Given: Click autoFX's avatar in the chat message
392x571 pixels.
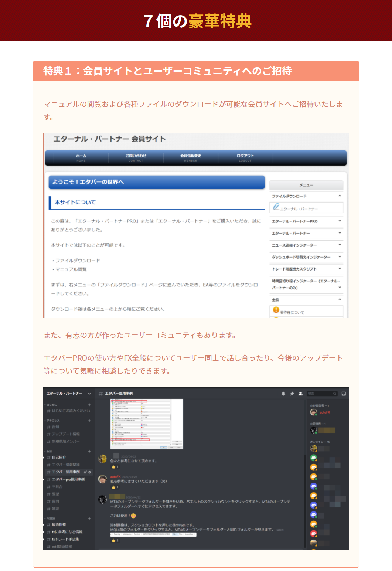Looking at the screenshot, I should click(x=102, y=479).
